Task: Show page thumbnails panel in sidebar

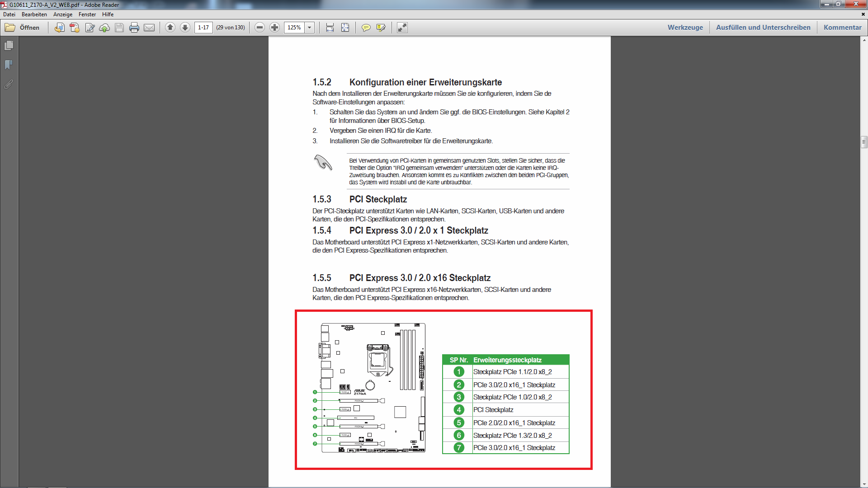Action: click(9, 46)
